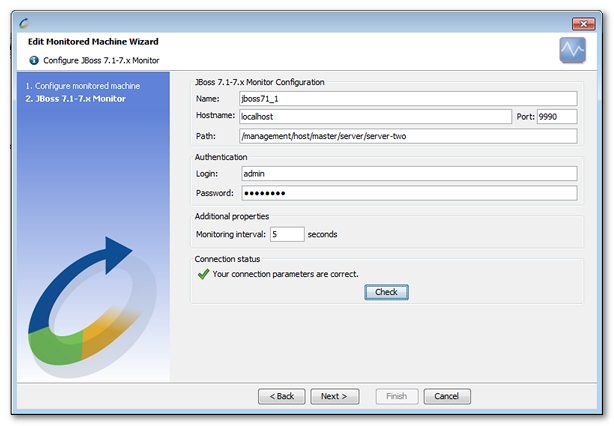Click the Path field with /management/host/master
The image size is (614, 426).
408,136
